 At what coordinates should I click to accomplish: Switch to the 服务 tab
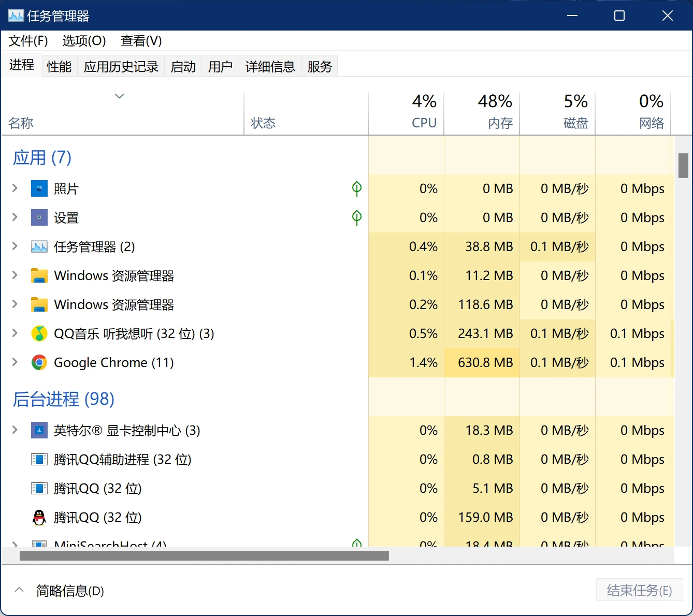coord(320,66)
